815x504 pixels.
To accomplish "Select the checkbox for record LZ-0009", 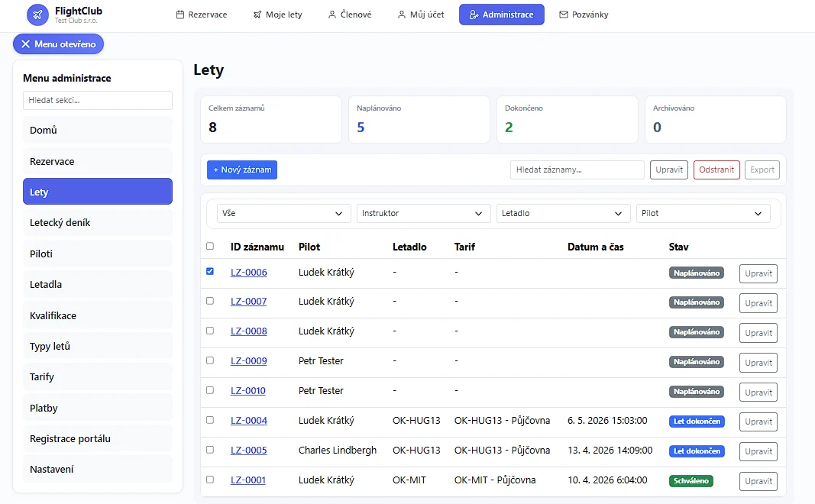I will [x=210, y=360].
